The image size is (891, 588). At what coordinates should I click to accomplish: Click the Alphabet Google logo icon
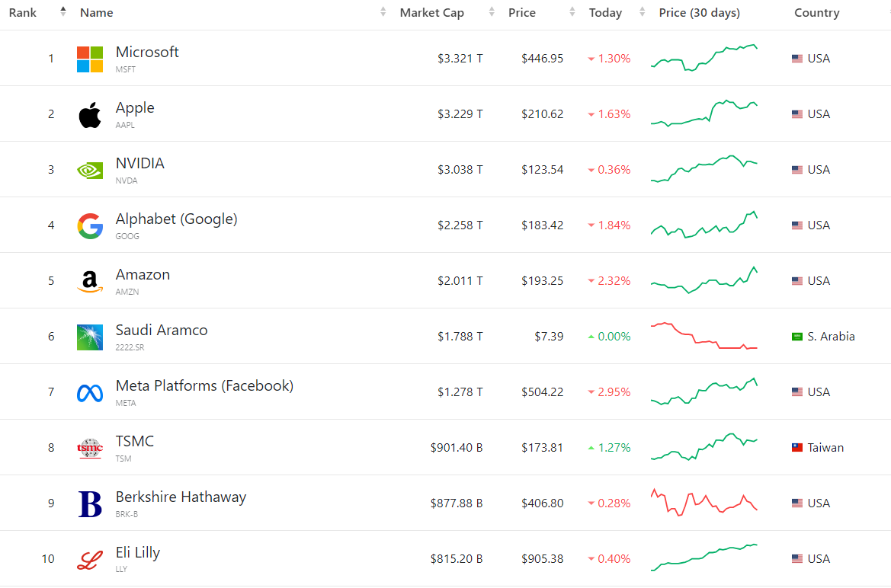coord(90,225)
